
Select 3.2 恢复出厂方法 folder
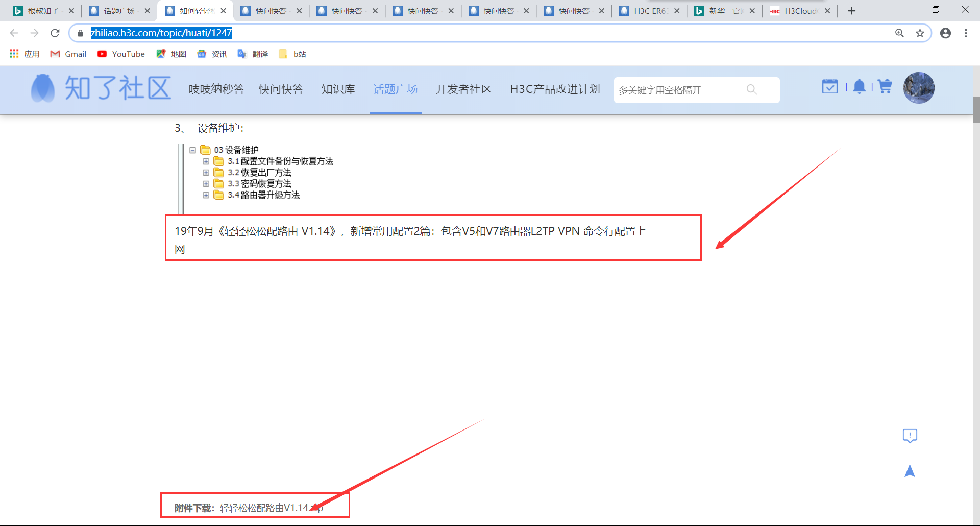253,173
